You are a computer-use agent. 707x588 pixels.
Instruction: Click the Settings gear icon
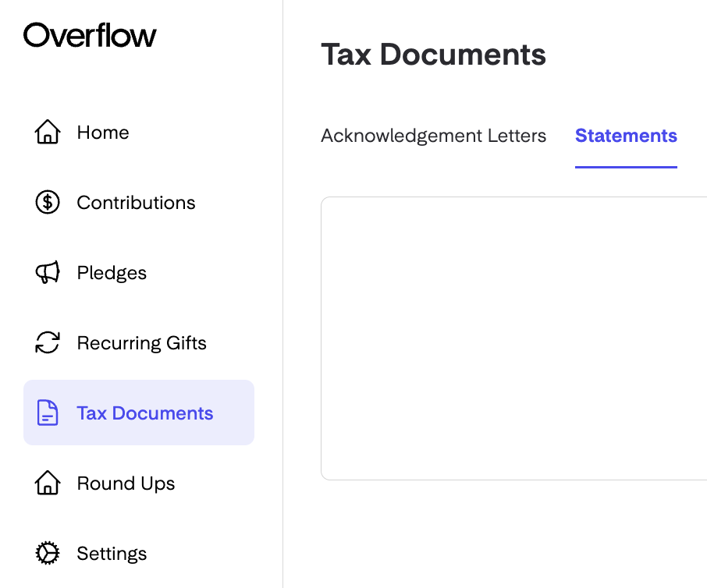pos(48,553)
